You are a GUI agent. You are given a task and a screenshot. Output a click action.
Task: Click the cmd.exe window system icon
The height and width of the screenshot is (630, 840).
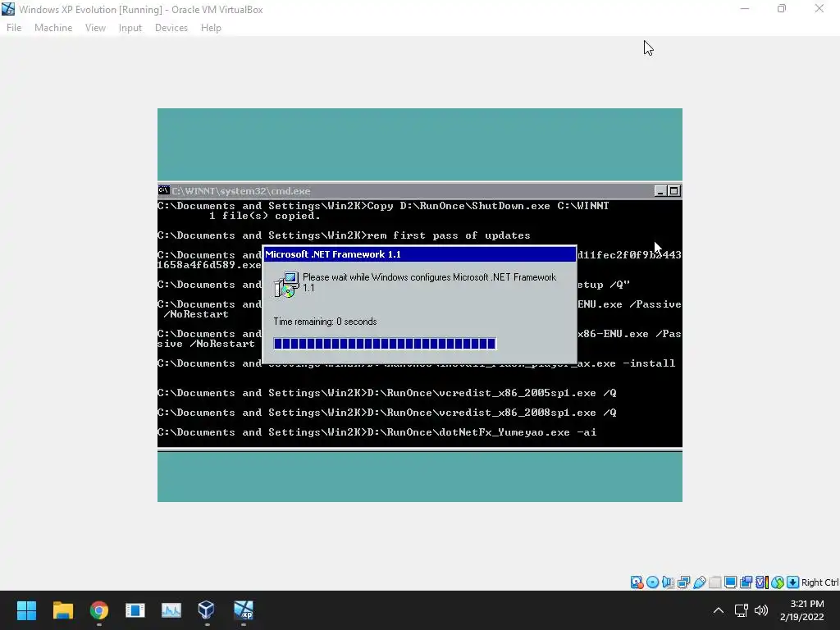click(164, 190)
